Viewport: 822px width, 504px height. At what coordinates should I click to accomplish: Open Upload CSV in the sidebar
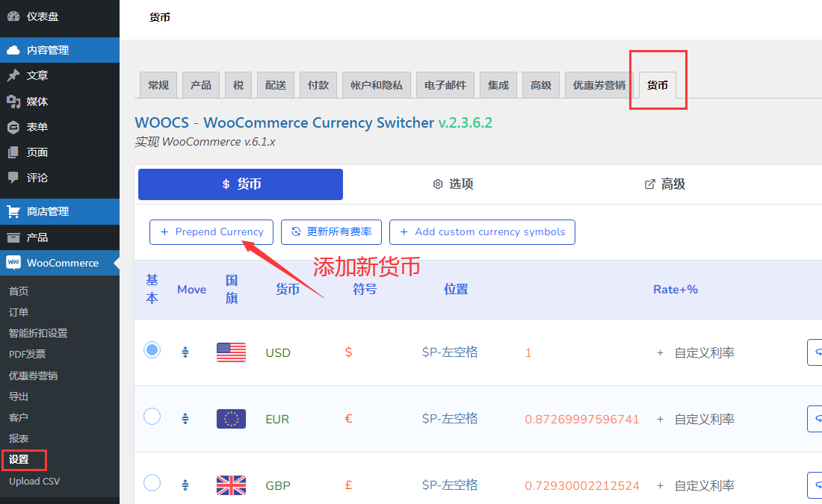pos(34,481)
